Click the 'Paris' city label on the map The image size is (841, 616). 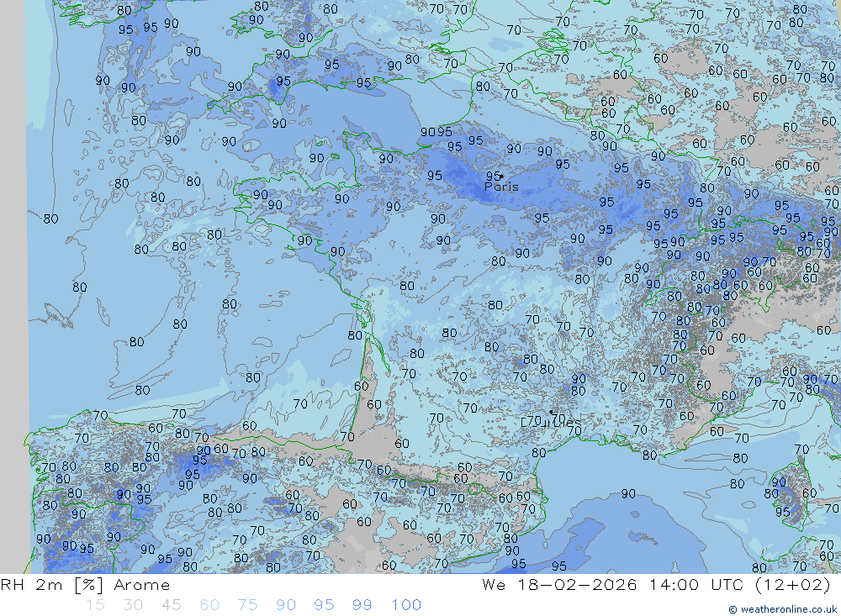[501, 187]
